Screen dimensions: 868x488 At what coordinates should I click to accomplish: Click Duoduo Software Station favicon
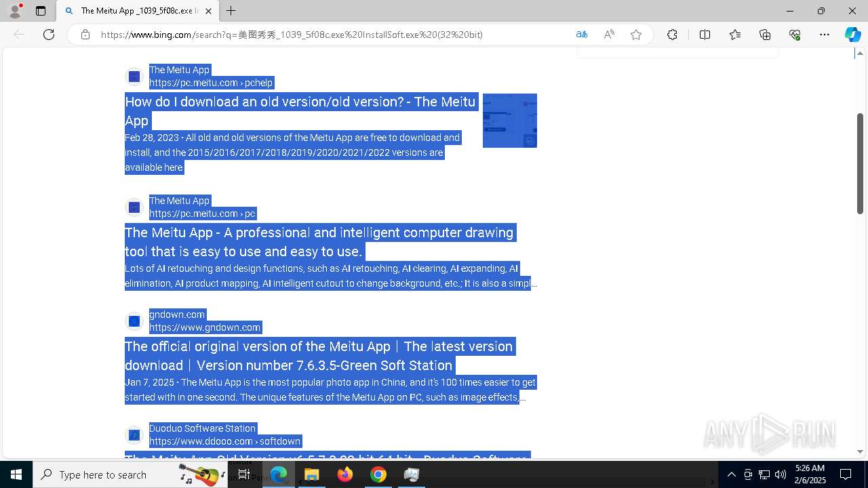tap(134, 435)
